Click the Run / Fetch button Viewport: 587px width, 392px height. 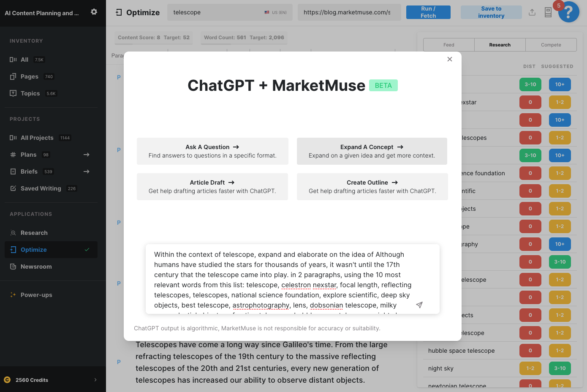coord(428,12)
